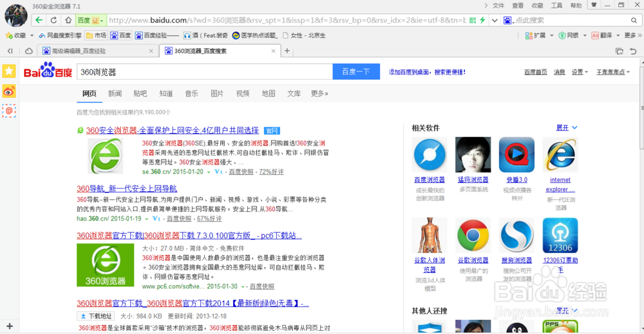644x334 pixels.
Task: Open the 12306订票助手 thumbnail
Action: point(560,235)
